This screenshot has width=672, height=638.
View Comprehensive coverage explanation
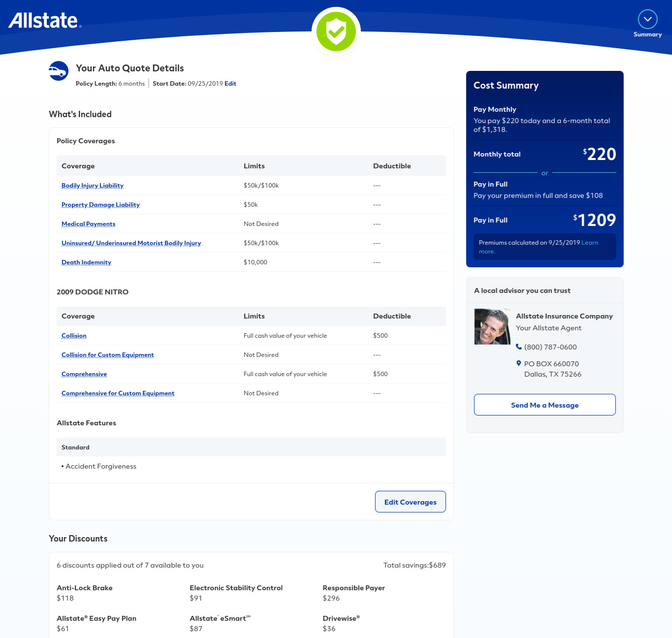coord(84,374)
